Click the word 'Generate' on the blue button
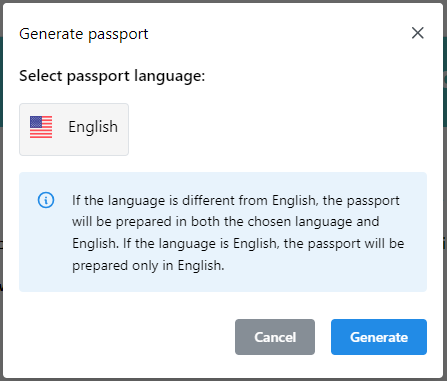This screenshot has height=381, width=447. click(x=379, y=337)
